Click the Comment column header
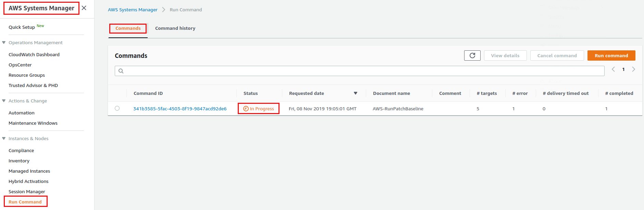This screenshot has height=210, width=644. (450, 93)
